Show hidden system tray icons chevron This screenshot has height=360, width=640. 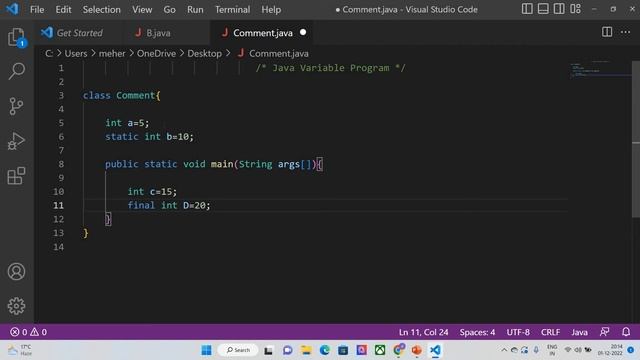tap(504, 350)
